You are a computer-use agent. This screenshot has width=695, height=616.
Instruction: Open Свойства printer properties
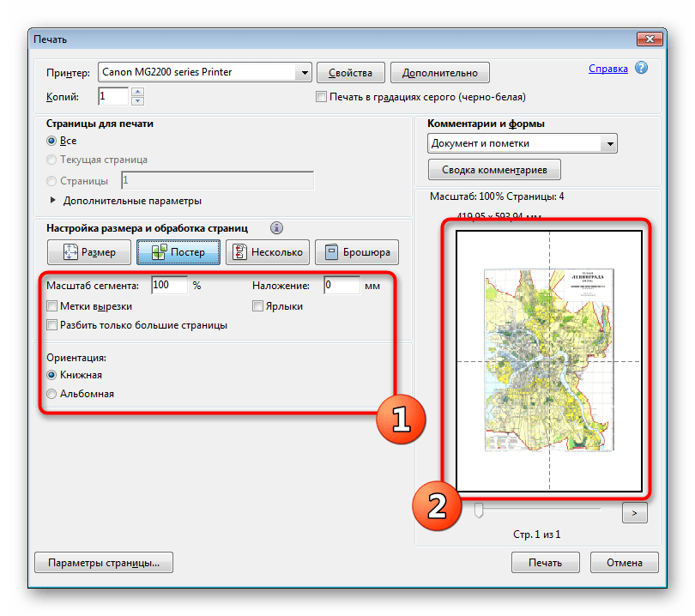point(350,73)
